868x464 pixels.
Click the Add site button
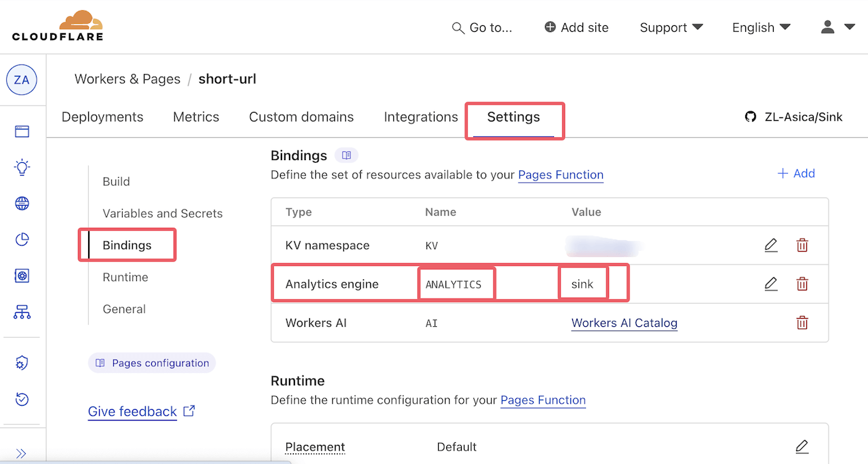coord(576,28)
